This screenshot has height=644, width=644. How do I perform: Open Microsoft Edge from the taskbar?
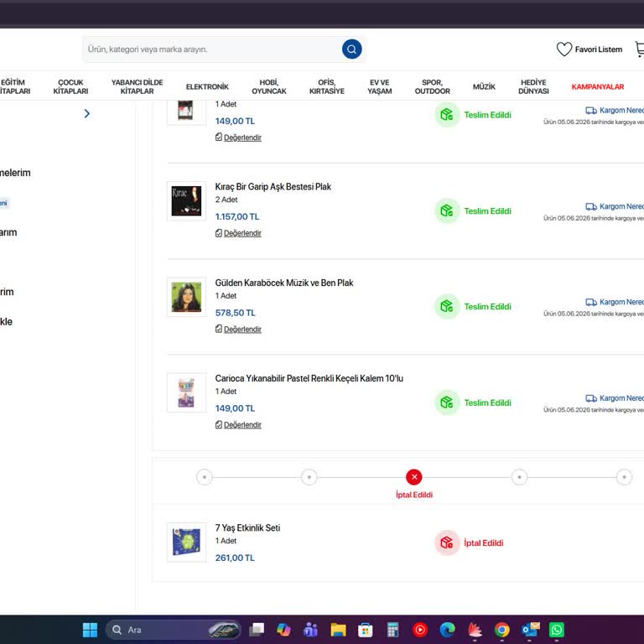coord(447,630)
